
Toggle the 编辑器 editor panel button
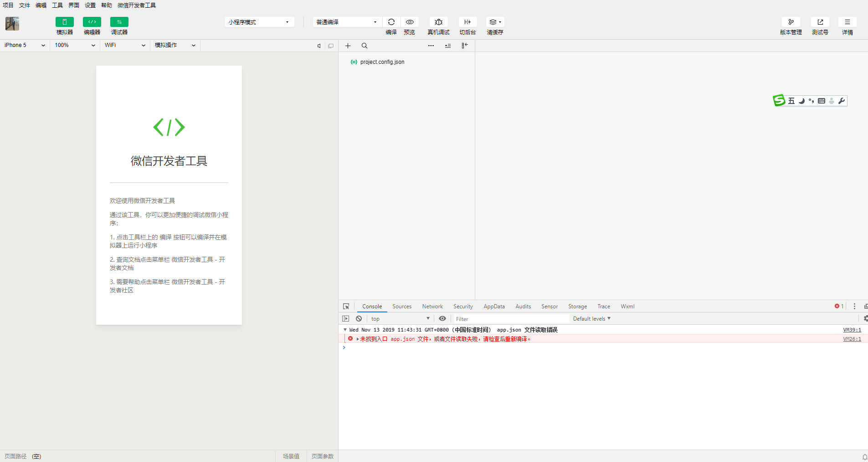tap(92, 22)
